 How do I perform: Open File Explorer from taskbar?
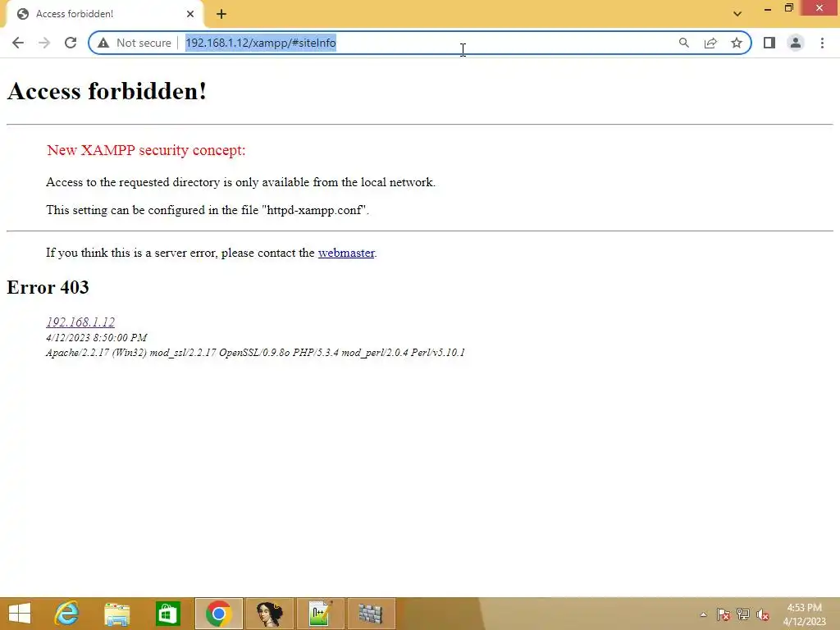[116, 614]
